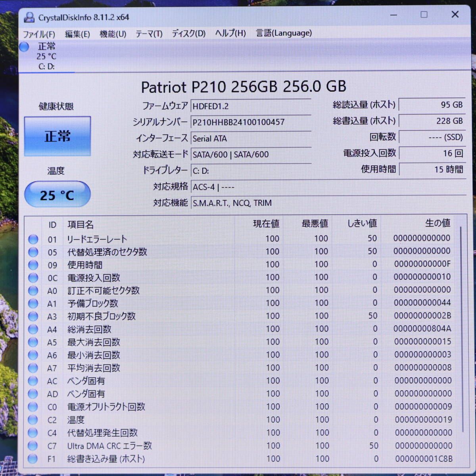Click status circle for row A5 最大消去回数

point(33,342)
